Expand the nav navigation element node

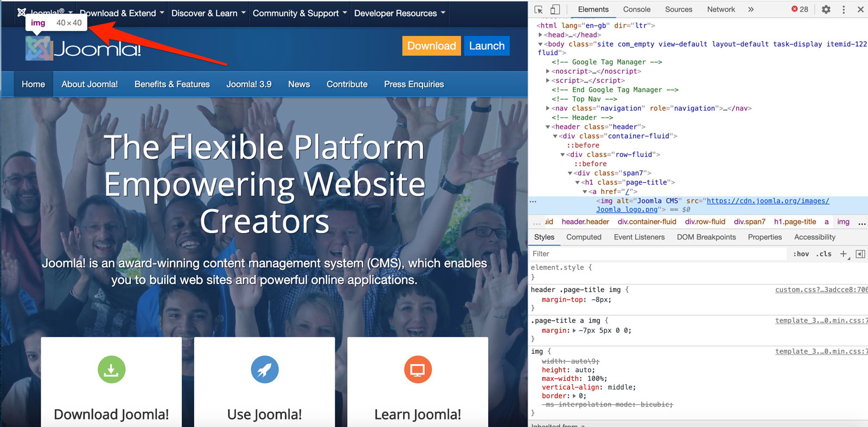547,108
